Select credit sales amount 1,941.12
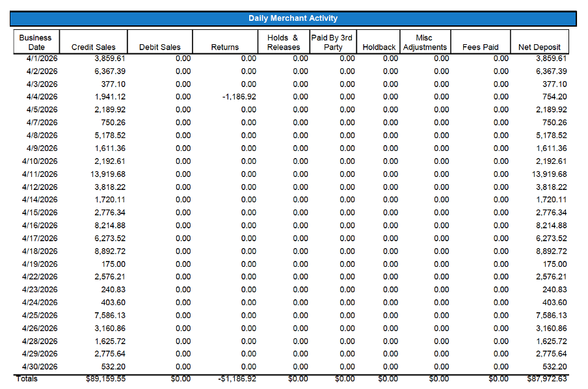 coord(110,97)
